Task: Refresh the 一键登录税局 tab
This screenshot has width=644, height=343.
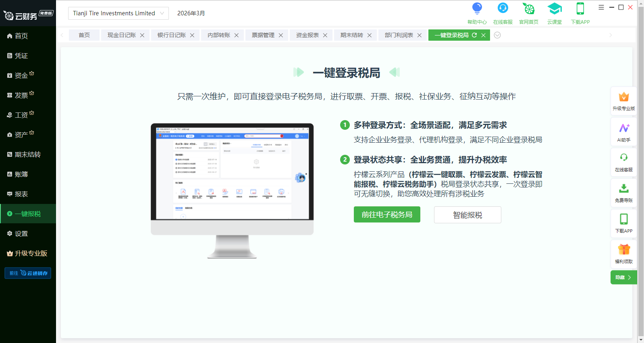Action: click(474, 35)
